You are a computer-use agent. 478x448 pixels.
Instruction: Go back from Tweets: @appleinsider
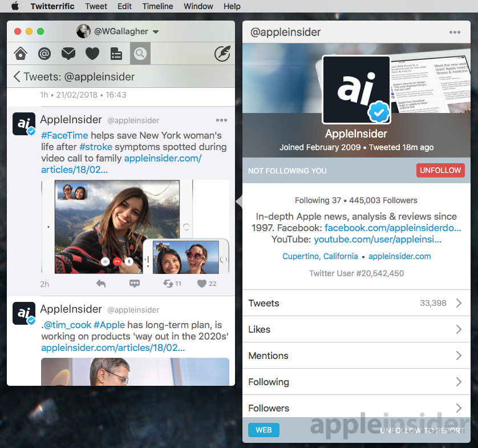(x=17, y=76)
